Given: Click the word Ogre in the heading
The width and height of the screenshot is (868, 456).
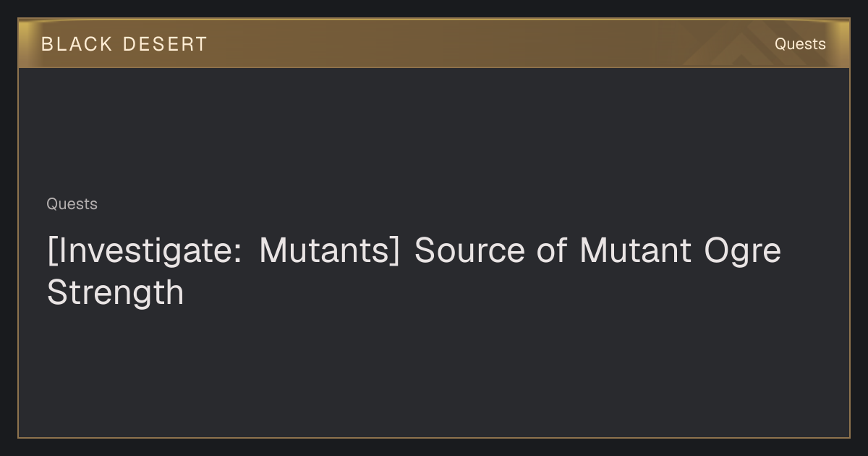Looking at the screenshot, I should pyautogui.click(x=743, y=251).
